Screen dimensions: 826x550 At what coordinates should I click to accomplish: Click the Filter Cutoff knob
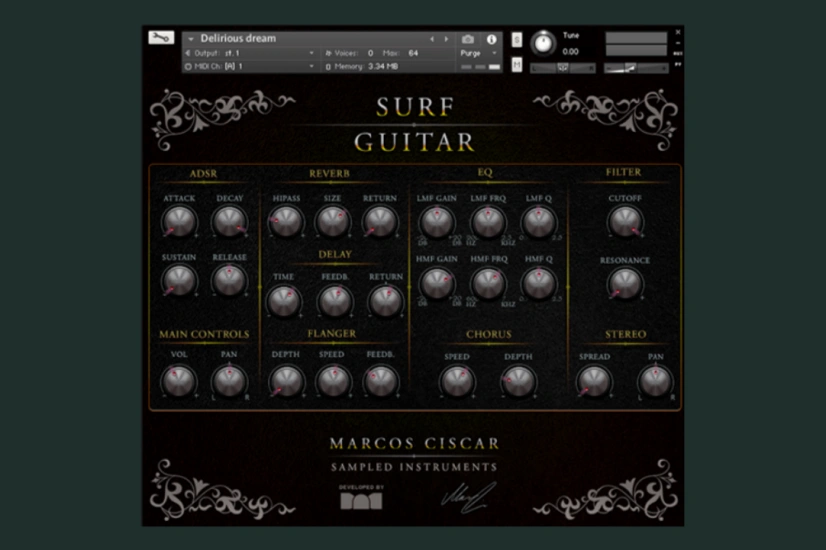(625, 221)
